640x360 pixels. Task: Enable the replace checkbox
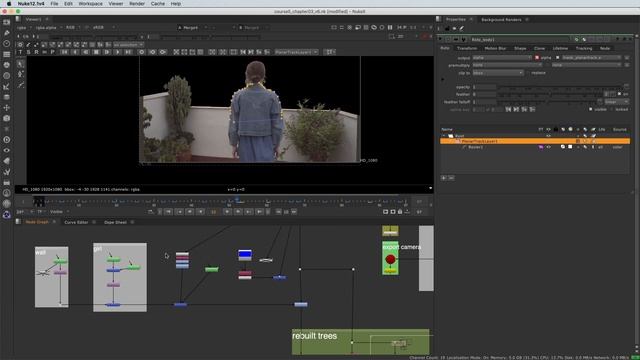[528, 73]
